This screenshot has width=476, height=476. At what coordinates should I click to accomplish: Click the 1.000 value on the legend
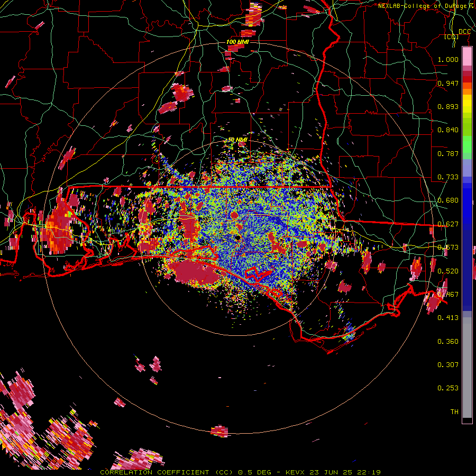tap(448, 59)
